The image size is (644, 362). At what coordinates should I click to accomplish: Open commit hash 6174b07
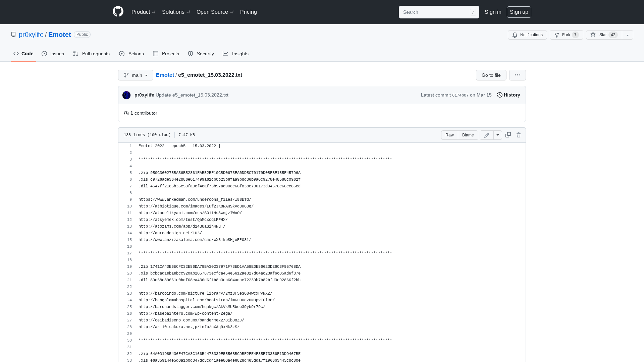tap(460, 95)
